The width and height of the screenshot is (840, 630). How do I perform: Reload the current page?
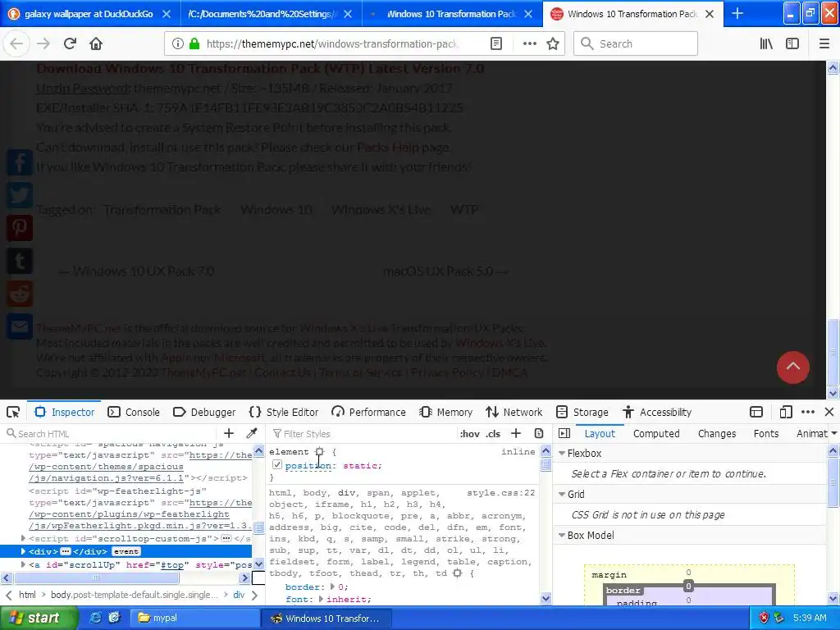[x=71, y=43]
